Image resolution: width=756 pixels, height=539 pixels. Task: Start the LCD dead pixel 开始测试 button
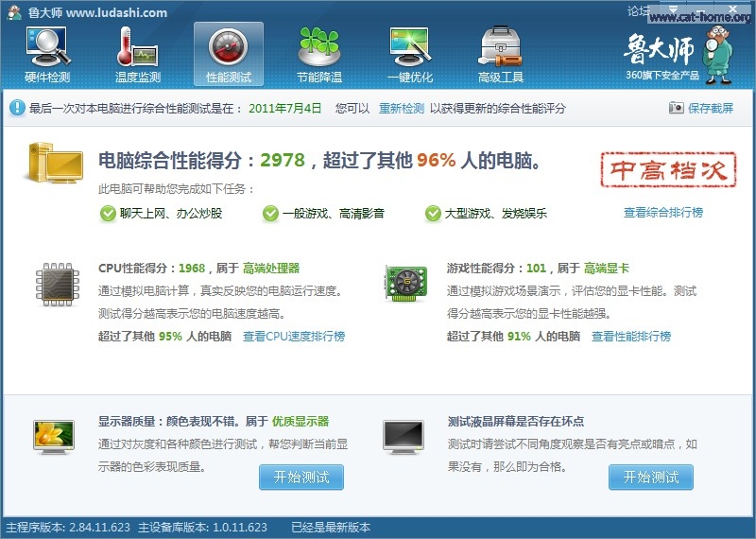pos(651,478)
